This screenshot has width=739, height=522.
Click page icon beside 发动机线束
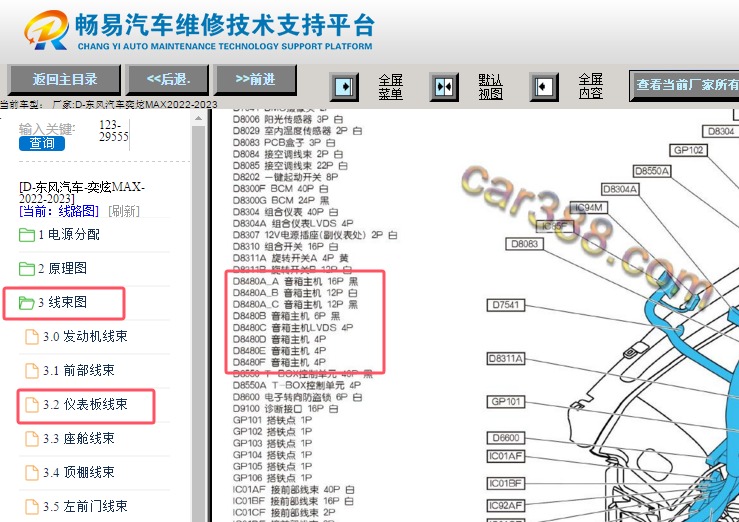32,337
